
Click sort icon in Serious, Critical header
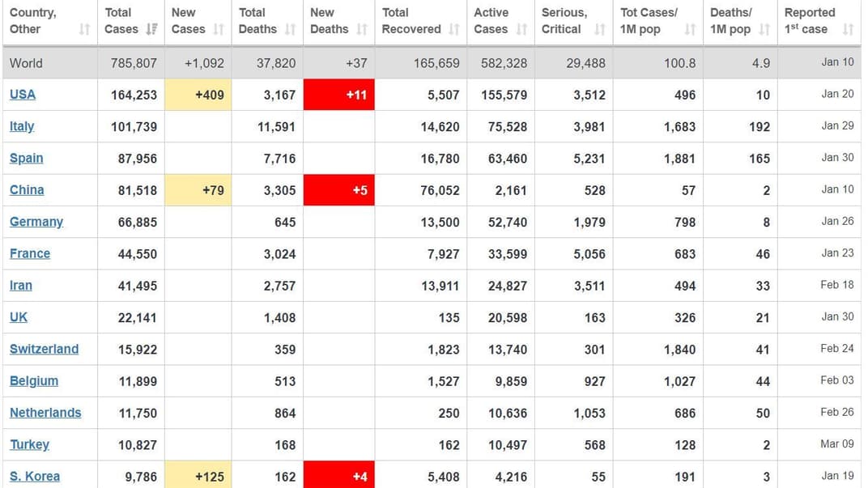click(599, 29)
